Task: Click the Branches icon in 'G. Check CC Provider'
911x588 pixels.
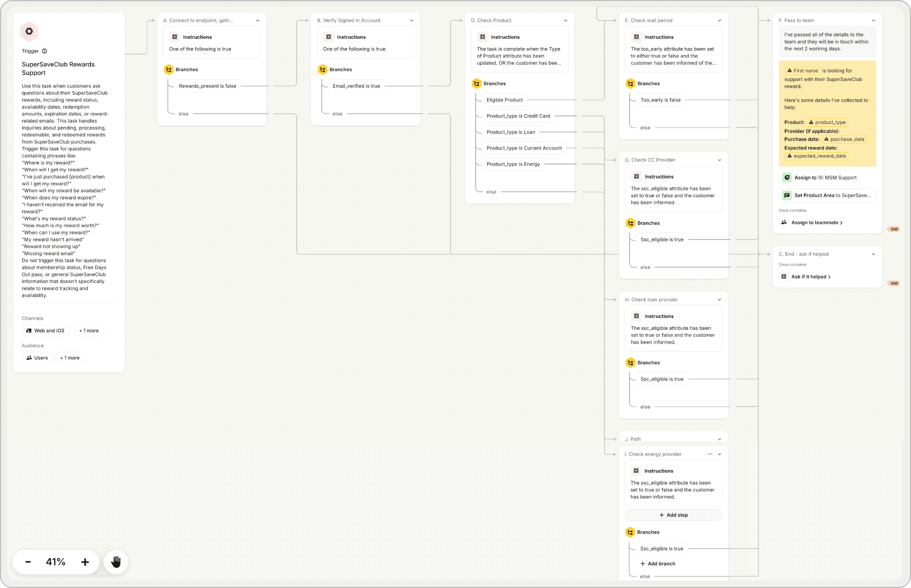Action: click(630, 223)
